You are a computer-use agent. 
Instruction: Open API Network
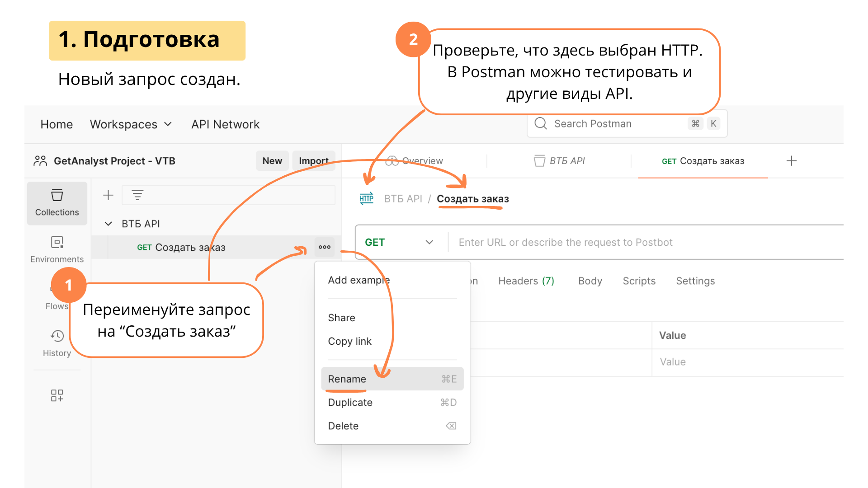tap(225, 124)
